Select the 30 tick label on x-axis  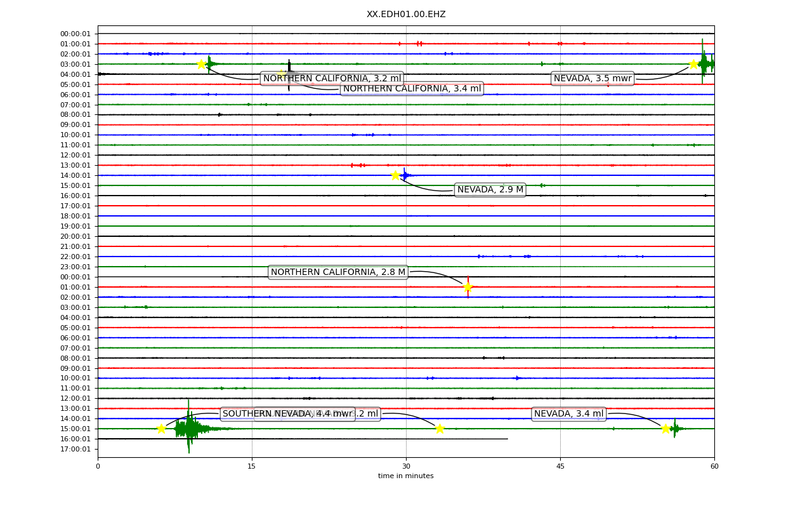tap(406, 467)
